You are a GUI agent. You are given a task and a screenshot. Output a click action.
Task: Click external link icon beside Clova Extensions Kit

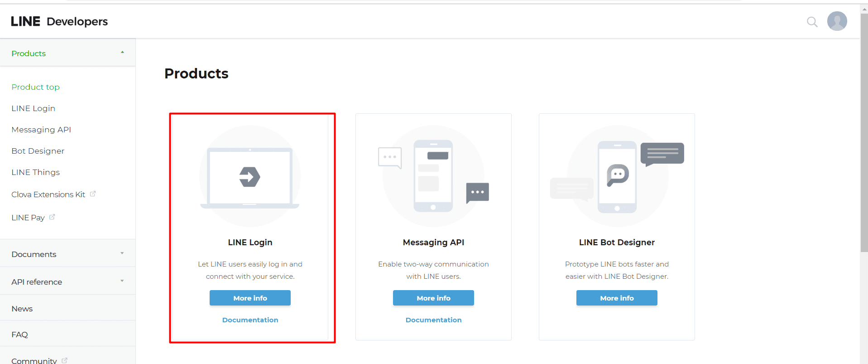coord(93,194)
